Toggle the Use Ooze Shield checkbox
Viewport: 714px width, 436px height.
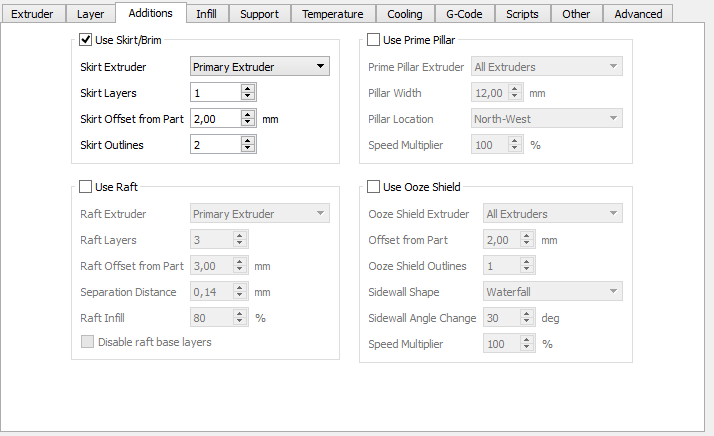click(x=374, y=186)
